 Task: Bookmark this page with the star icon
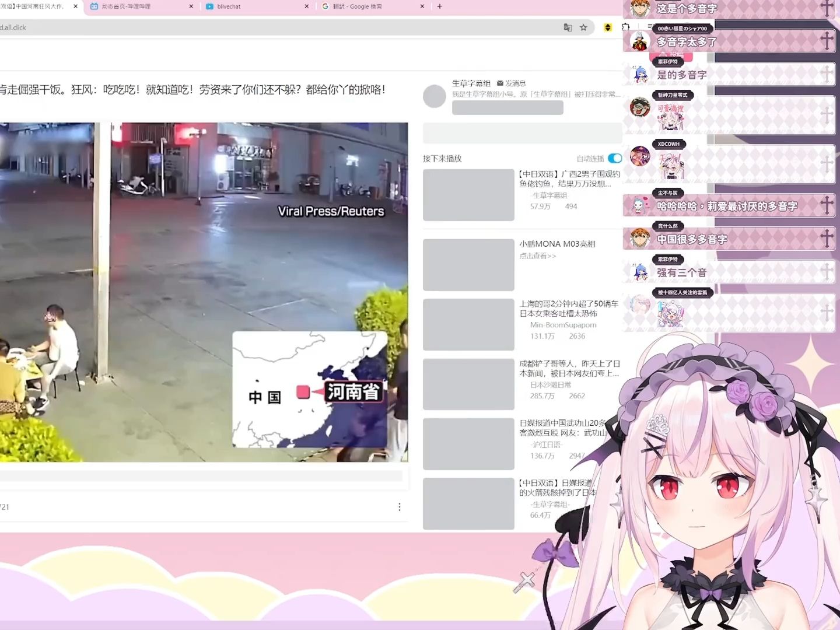pyautogui.click(x=583, y=27)
